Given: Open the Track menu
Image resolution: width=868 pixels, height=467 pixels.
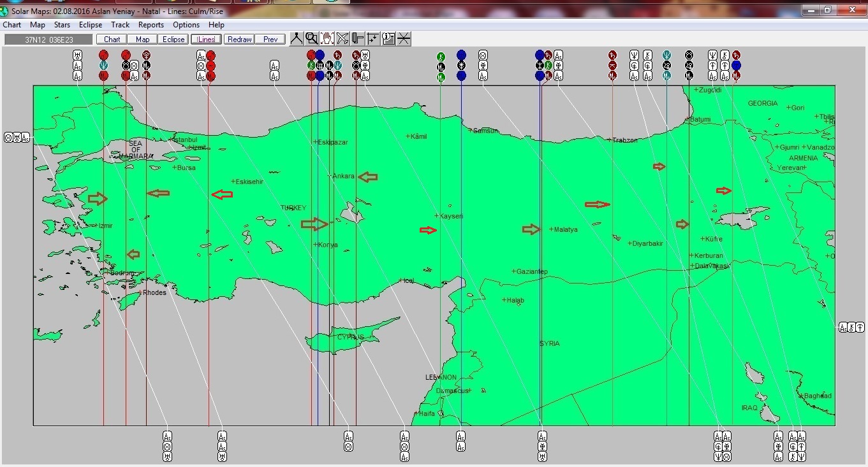Looking at the screenshot, I should pos(120,25).
